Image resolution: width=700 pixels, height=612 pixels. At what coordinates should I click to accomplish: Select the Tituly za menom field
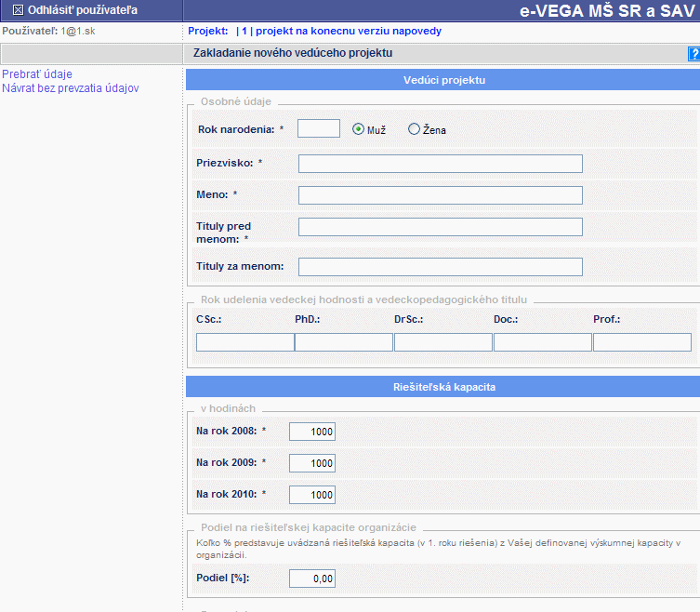click(x=440, y=267)
